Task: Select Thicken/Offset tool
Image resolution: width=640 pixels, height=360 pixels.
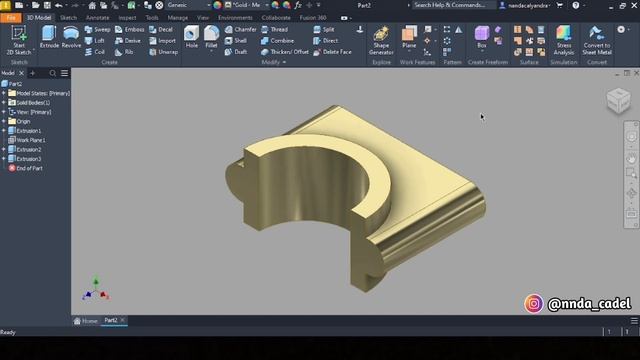Action: point(284,52)
